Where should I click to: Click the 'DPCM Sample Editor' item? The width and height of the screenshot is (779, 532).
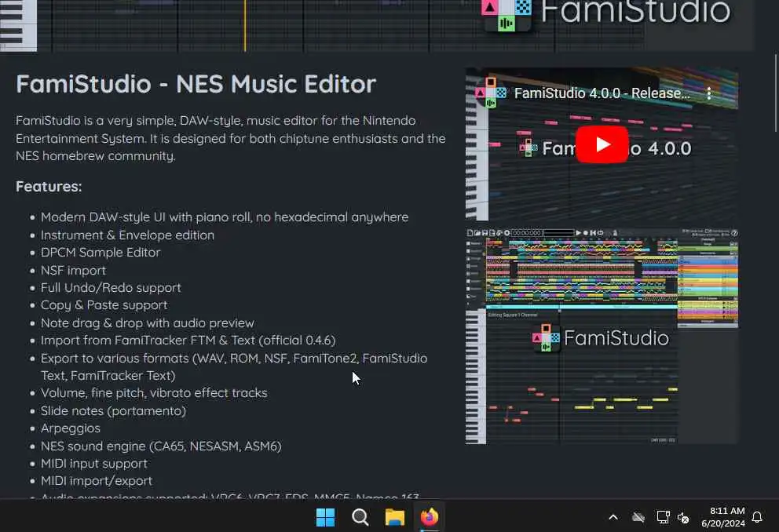[101, 253]
